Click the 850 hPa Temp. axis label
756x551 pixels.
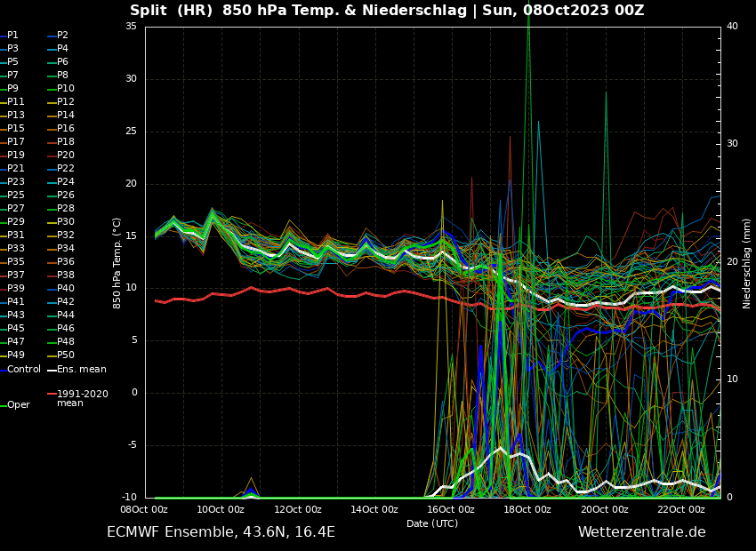pyautogui.click(x=117, y=263)
